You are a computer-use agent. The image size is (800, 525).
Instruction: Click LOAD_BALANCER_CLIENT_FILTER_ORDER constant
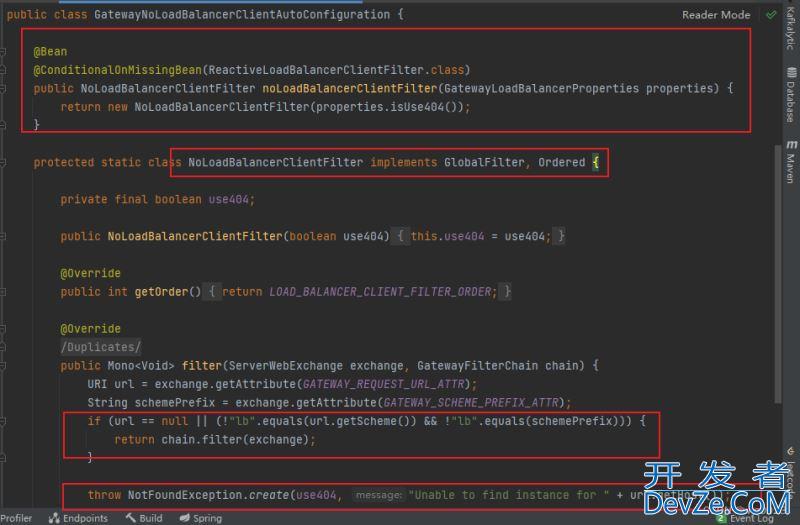[380, 292]
